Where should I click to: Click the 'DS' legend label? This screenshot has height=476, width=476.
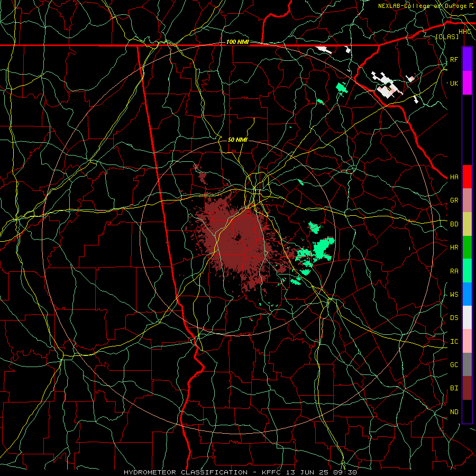pos(454,318)
